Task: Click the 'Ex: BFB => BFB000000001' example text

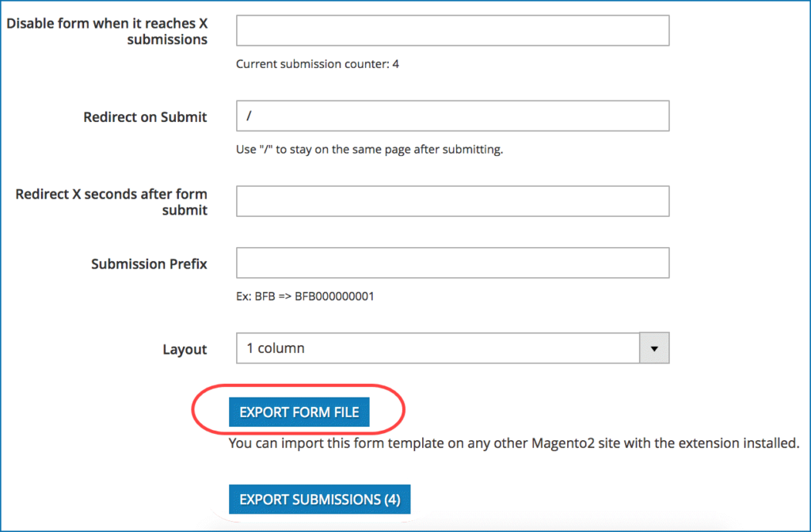Action: pyautogui.click(x=305, y=297)
